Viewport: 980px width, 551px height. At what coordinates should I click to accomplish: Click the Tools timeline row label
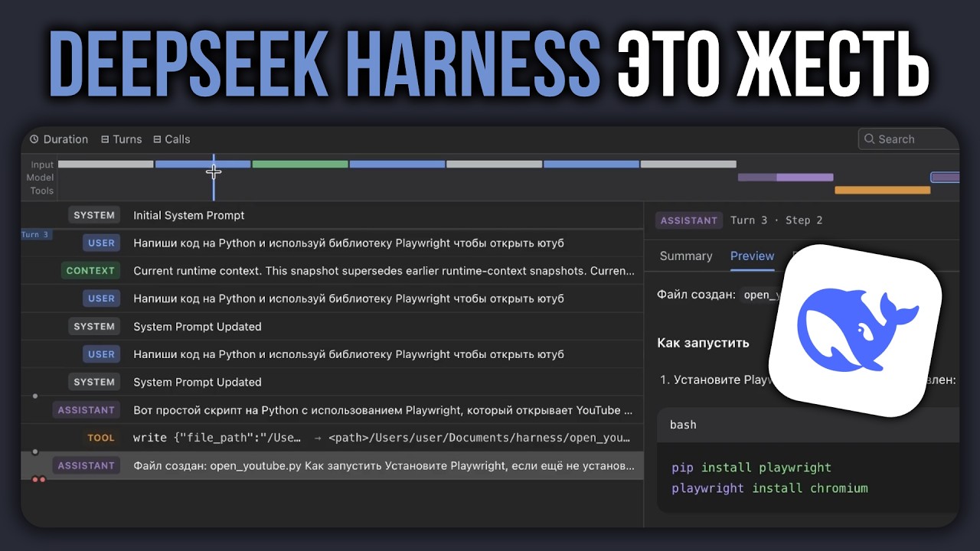[42, 191]
